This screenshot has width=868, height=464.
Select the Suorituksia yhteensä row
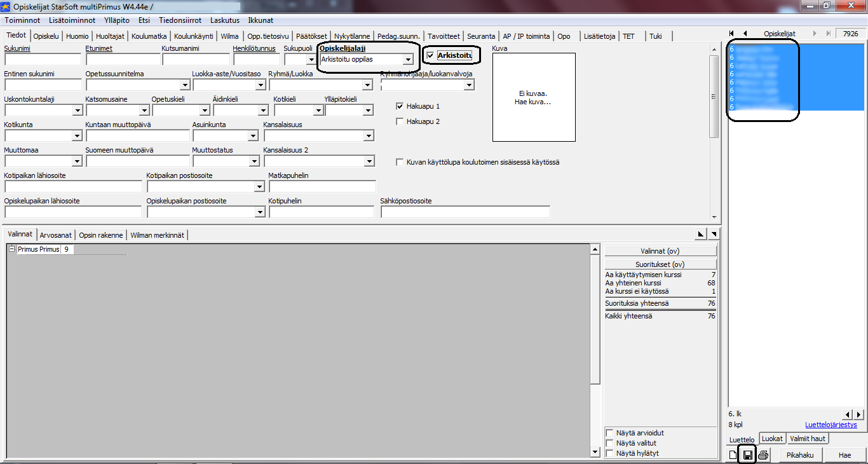pos(660,303)
